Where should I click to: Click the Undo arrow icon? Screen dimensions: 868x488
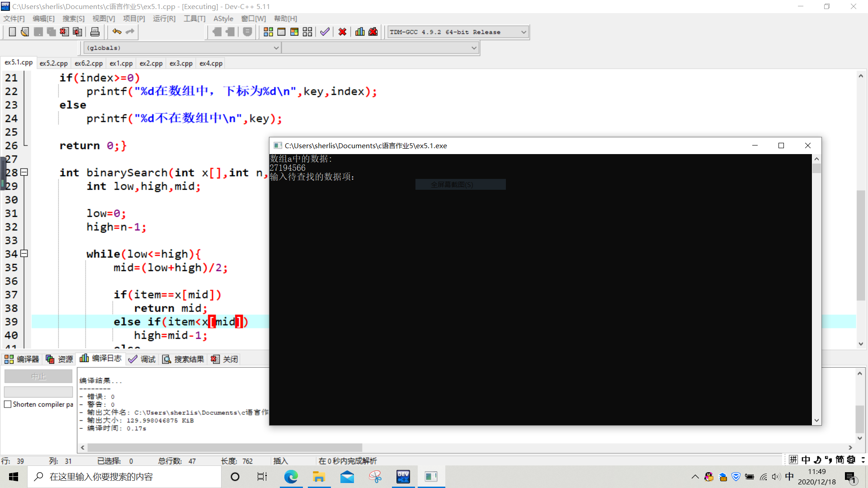[x=117, y=32]
